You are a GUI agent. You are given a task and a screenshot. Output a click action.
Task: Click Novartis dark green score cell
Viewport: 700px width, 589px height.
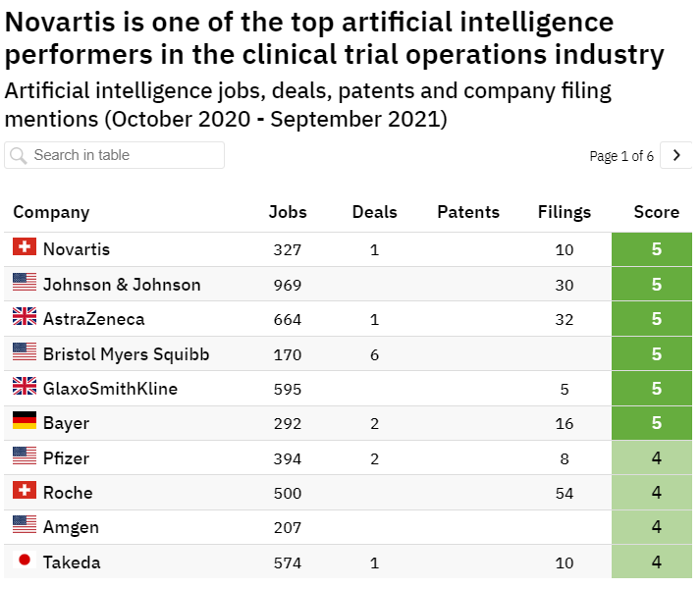(656, 249)
